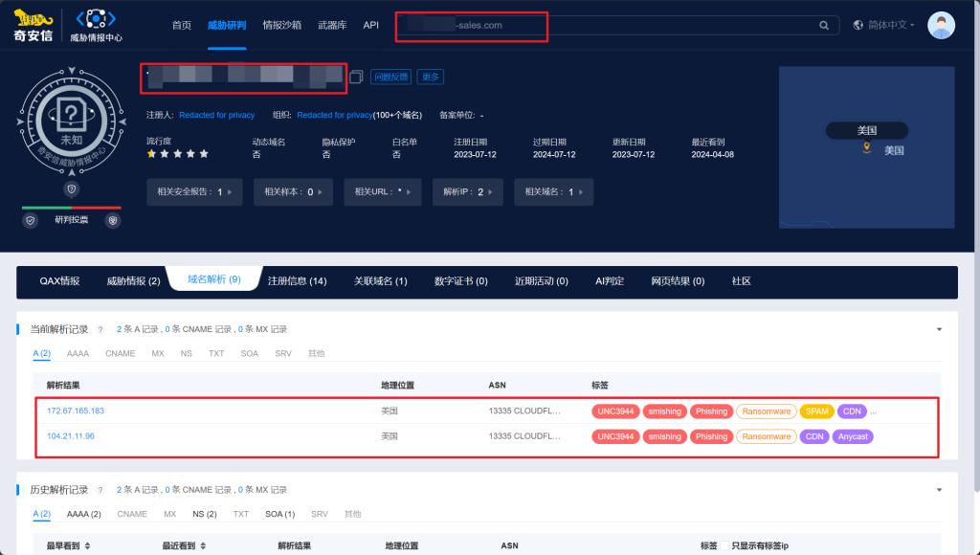Click the 问题反馈 button
The height and width of the screenshot is (555, 980).
pyautogui.click(x=390, y=77)
